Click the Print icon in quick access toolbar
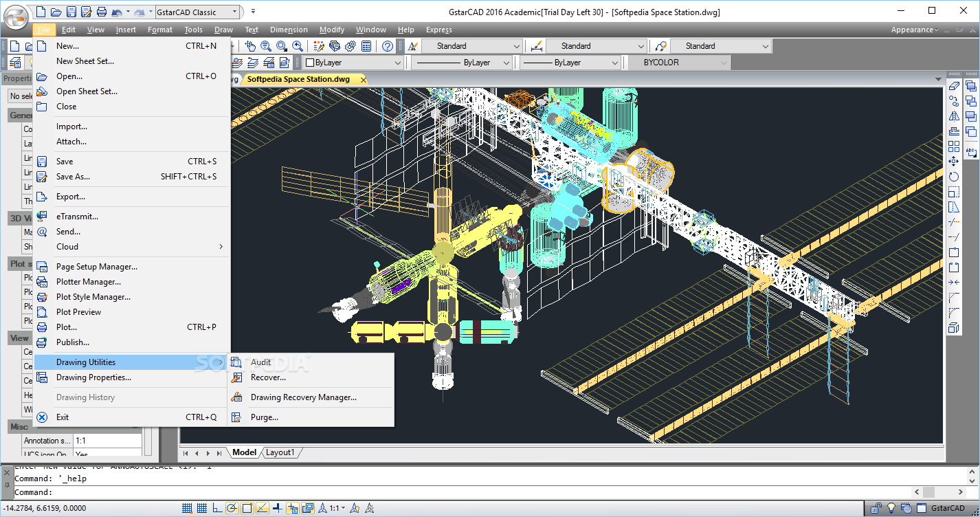This screenshot has height=517, width=980. point(101,12)
